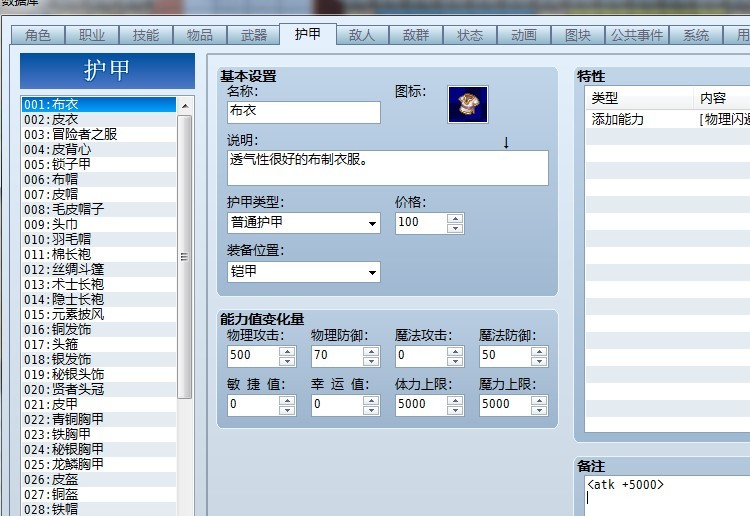Click the 说明 description text box
The height and width of the screenshot is (516, 750).
387,168
